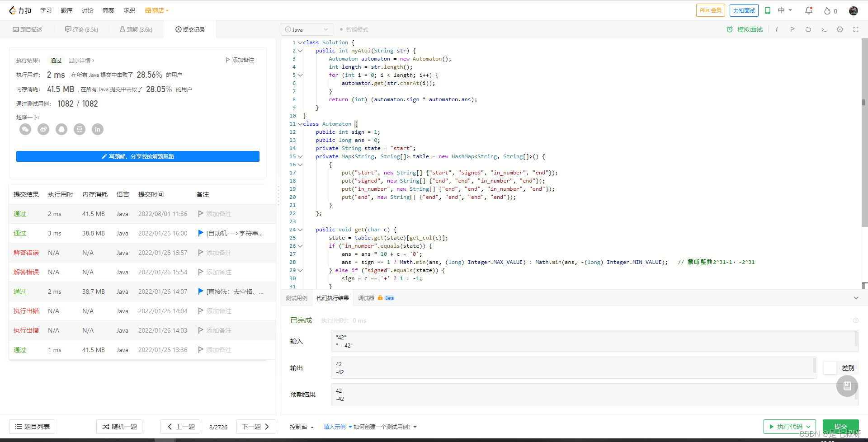Click the 执行代码 run button

pyautogui.click(x=790, y=427)
